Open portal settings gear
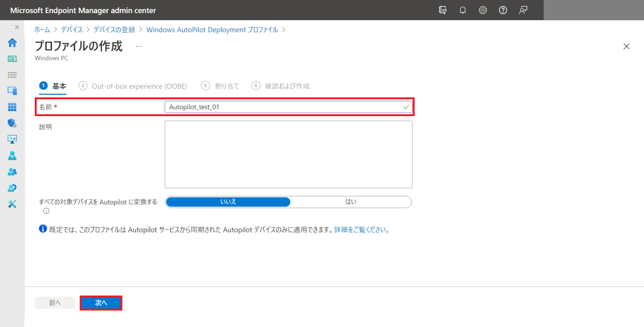The height and width of the screenshot is (327, 644). 483,10
